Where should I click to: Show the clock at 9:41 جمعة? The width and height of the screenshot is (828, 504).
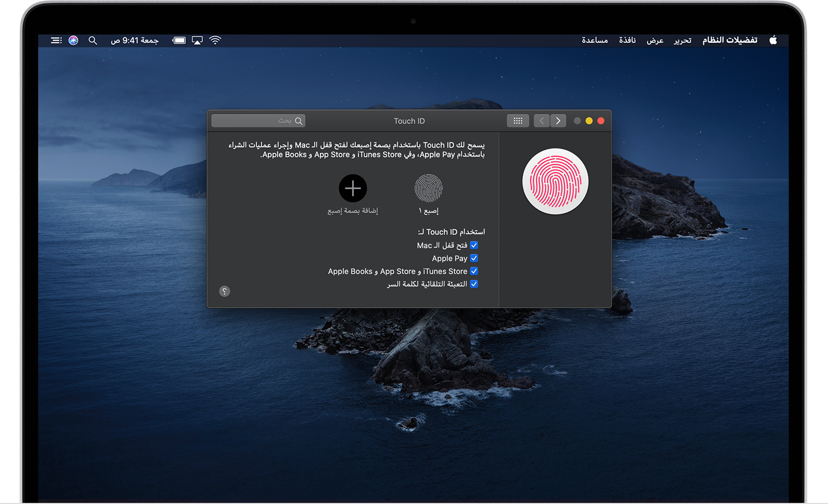(x=135, y=40)
